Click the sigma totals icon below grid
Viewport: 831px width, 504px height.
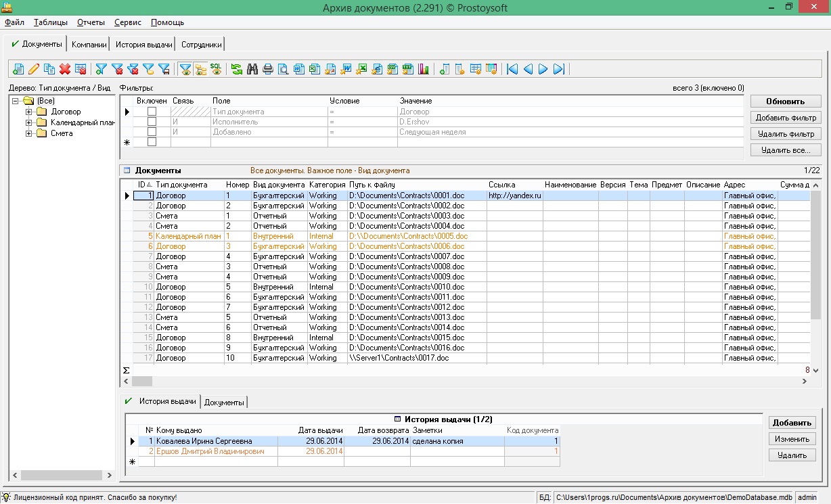pyautogui.click(x=126, y=370)
